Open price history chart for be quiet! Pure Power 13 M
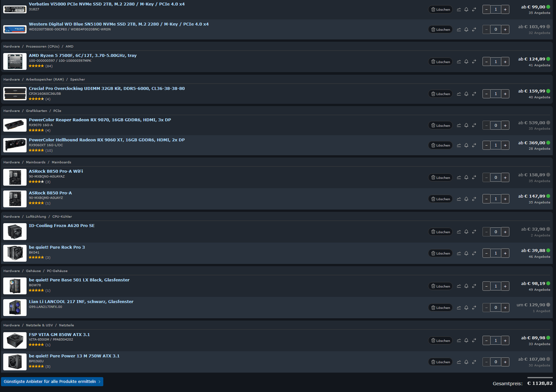The image size is (556, 392). 459,362
